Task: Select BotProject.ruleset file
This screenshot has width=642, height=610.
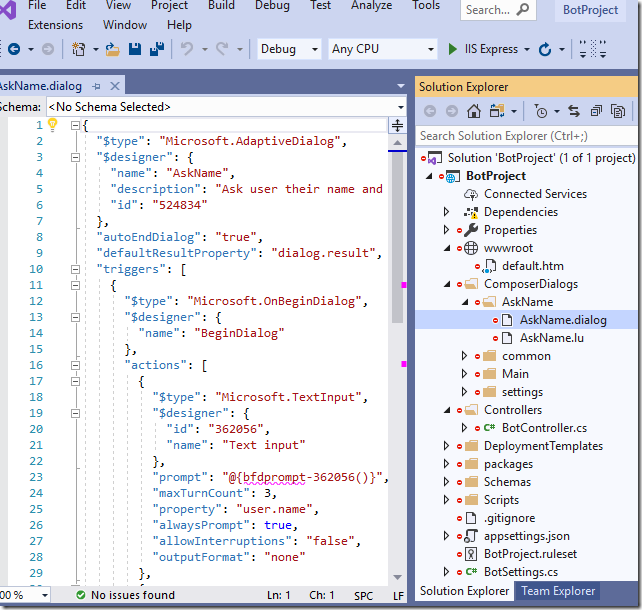Action: tap(530, 554)
